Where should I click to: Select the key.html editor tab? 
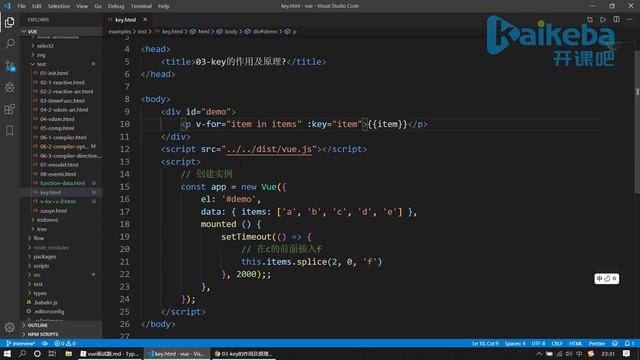pyautogui.click(x=127, y=20)
